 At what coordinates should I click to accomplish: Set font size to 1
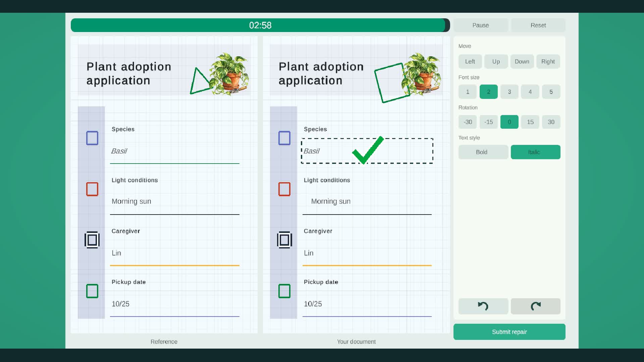[x=468, y=92]
